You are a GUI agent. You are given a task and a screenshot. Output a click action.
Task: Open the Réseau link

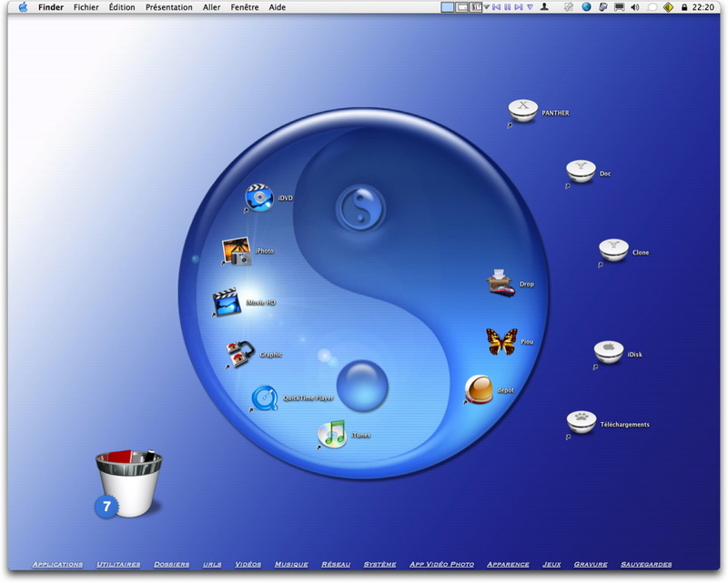[336, 565]
